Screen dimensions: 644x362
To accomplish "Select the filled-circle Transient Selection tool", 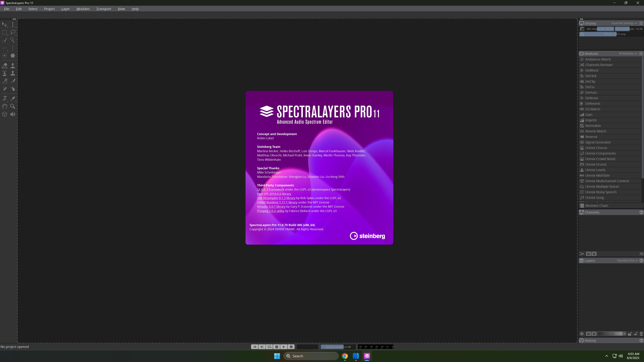I will point(13,56).
